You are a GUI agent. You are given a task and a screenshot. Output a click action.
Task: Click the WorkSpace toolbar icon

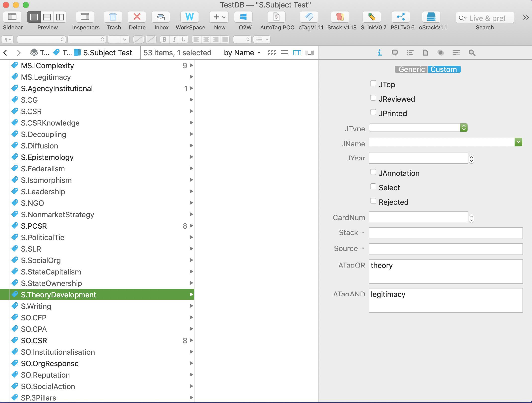pos(190,17)
